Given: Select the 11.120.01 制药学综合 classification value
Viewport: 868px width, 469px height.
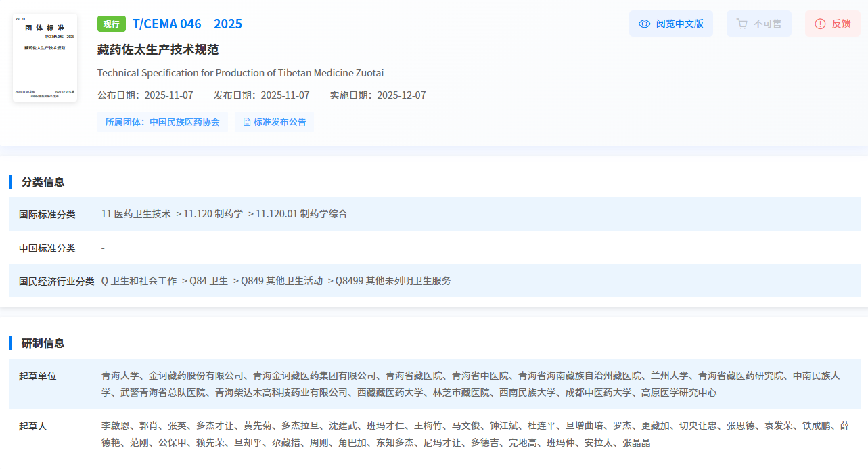Looking at the screenshot, I should tap(301, 214).
